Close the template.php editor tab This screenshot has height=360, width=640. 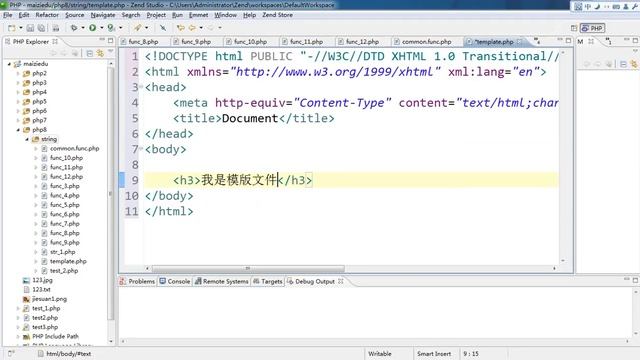pos(519,42)
